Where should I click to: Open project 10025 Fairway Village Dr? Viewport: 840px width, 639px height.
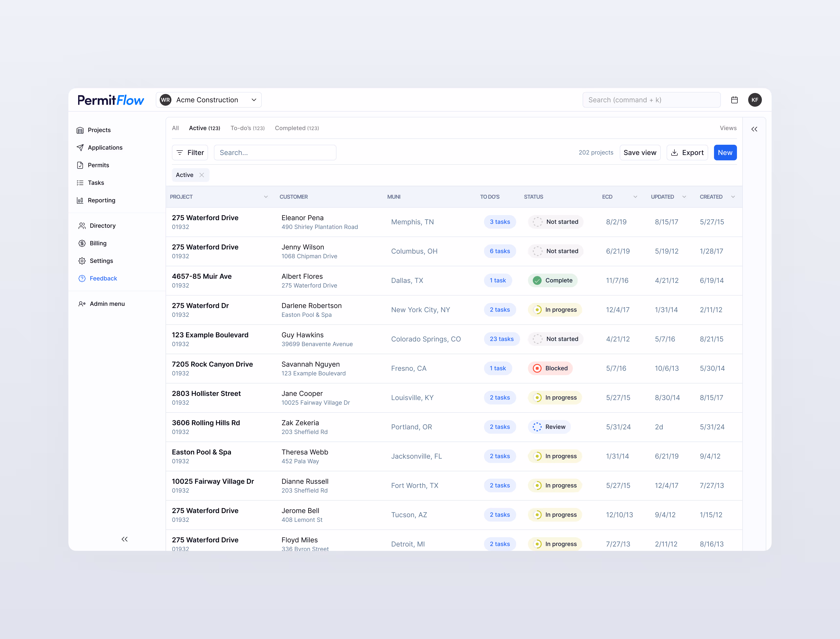[213, 482]
